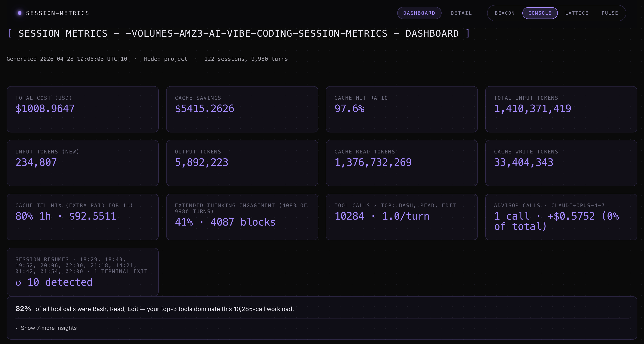Click the Total Input Tokens value
Viewport: 644px width, 344px height.
(x=532, y=109)
